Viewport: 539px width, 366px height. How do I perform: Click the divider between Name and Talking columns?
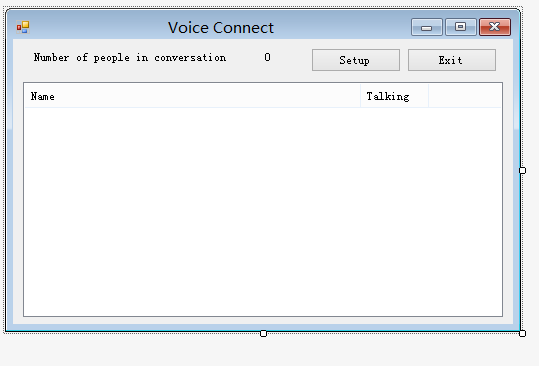(x=360, y=96)
